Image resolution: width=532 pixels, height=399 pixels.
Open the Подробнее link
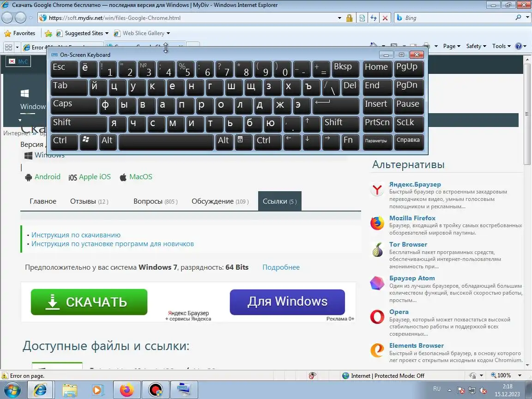[x=281, y=267]
